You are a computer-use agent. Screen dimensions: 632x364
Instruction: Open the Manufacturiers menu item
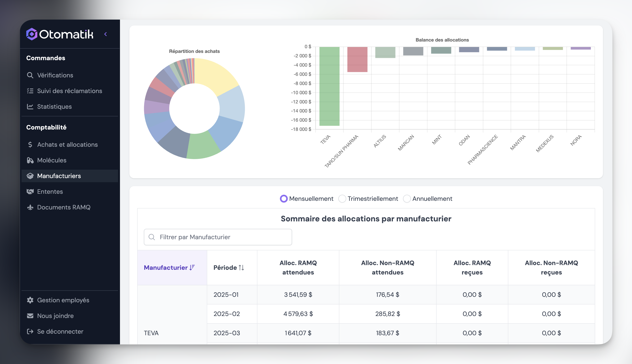click(59, 176)
